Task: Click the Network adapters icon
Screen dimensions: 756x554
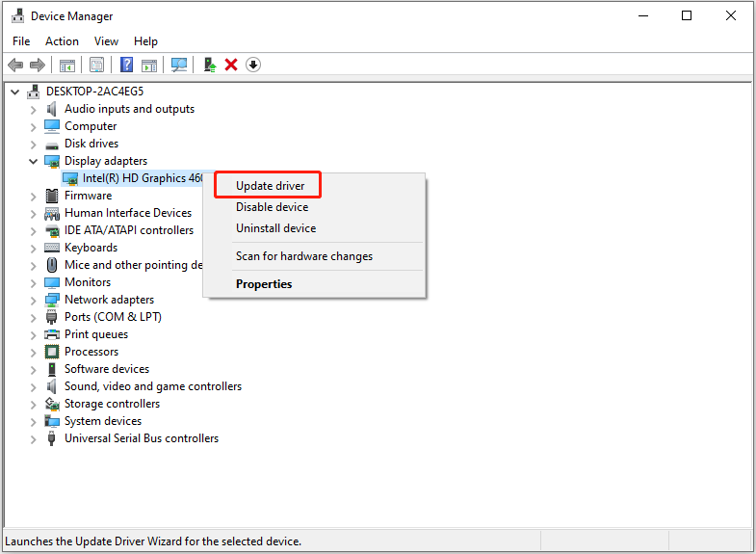Action: pyautogui.click(x=52, y=300)
